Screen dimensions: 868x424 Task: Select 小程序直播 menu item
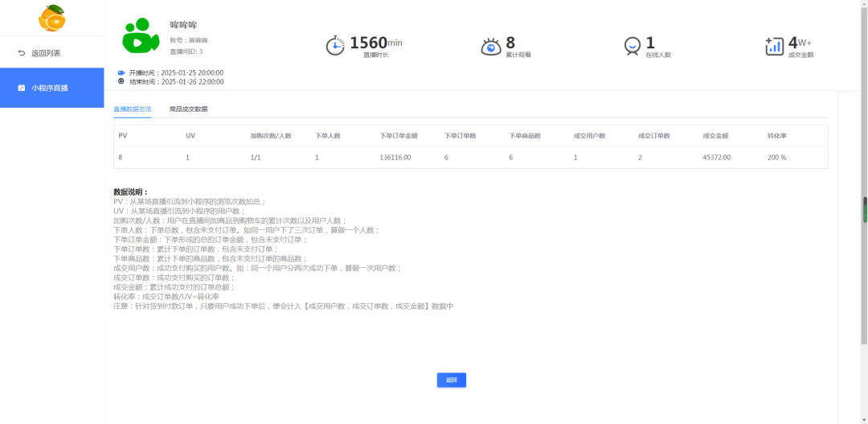click(x=50, y=88)
